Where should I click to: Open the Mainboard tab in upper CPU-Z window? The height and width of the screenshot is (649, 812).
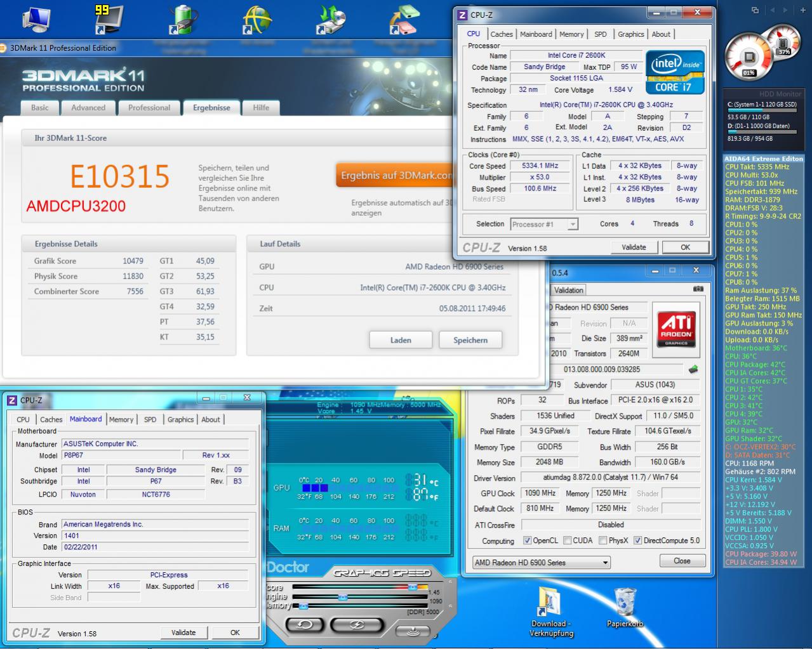[536, 34]
